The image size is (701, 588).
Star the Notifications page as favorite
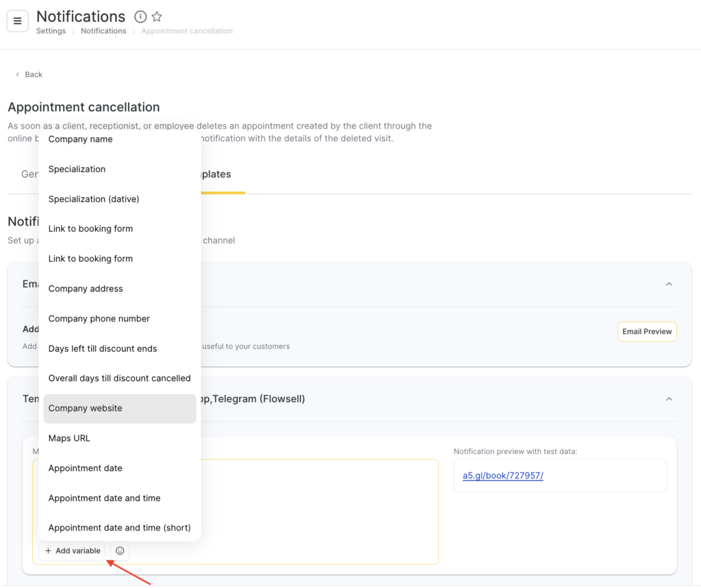[157, 16]
